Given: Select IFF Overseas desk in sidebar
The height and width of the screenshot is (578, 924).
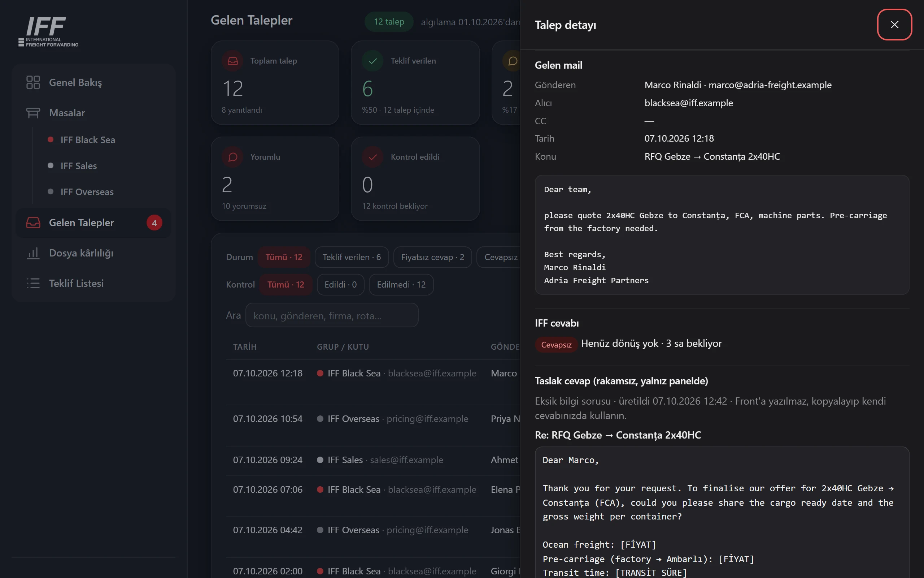Looking at the screenshot, I should click(x=87, y=191).
